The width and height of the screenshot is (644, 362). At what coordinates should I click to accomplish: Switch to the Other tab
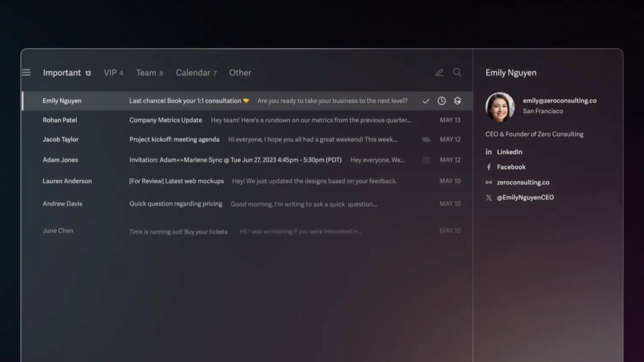tap(240, 73)
